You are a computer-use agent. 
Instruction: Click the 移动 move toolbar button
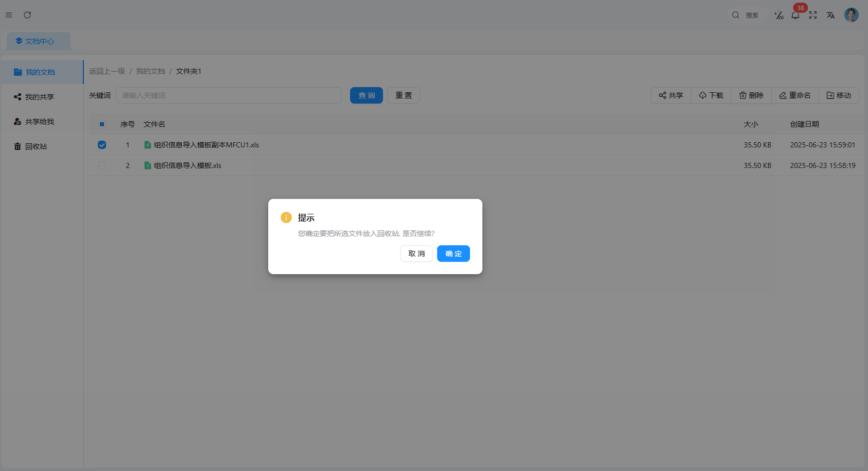click(839, 95)
